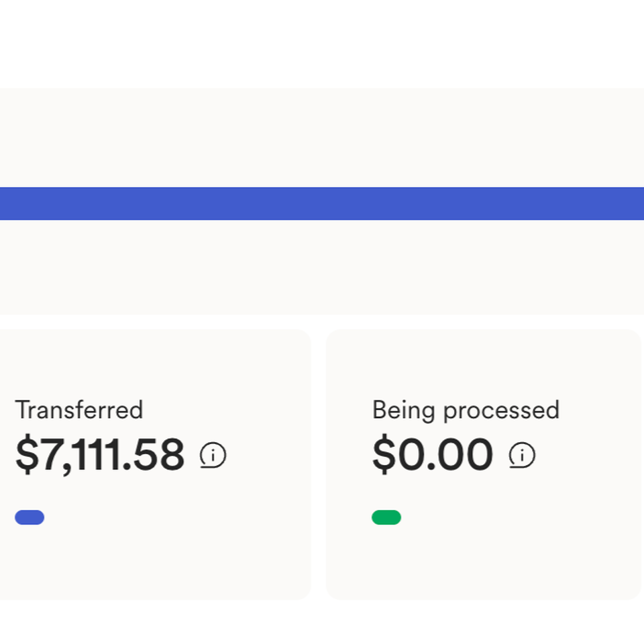Image resolution: width=644 pixels, height=644 pixels.
Task: Click empty space above Being processed label in its card
Action: pyautogui.click(x=483, y=364)
